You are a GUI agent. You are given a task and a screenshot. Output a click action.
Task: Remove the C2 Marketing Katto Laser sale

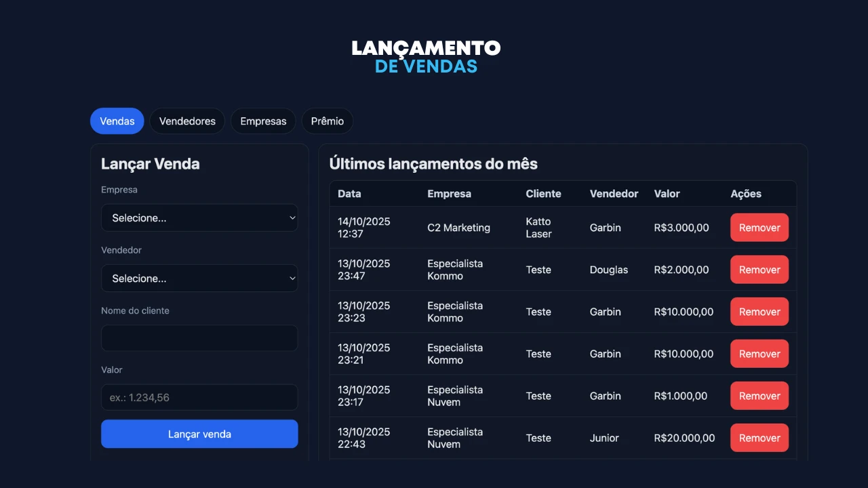[759, 228]
